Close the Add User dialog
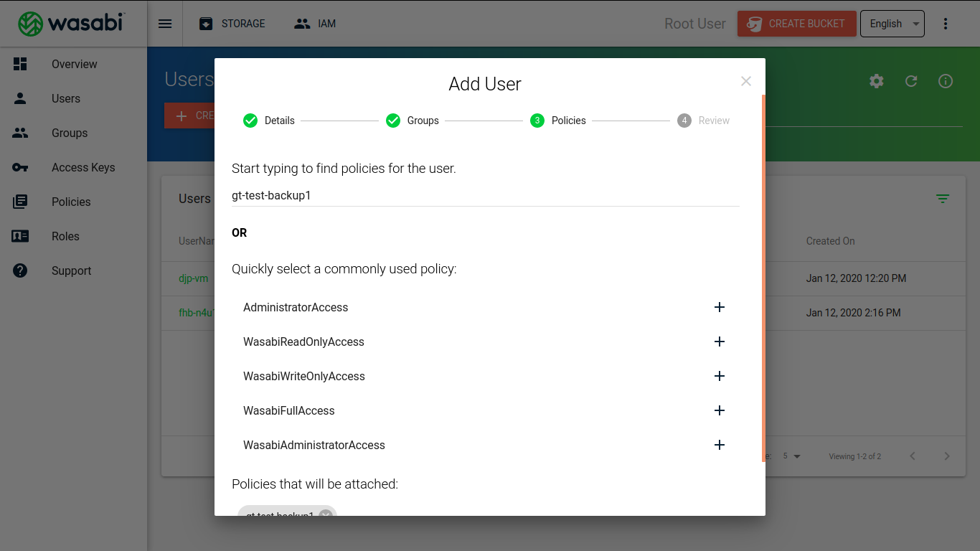 [x=746, y=81]
